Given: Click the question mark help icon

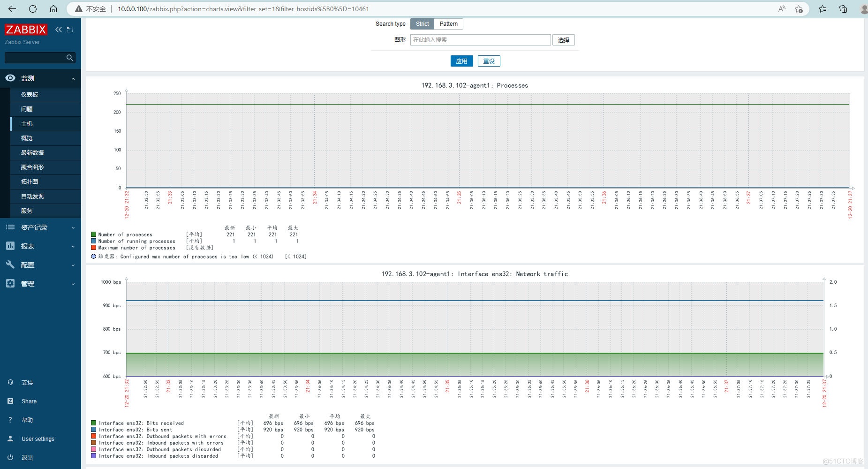Looking at the screenshot, I should 10,420.
